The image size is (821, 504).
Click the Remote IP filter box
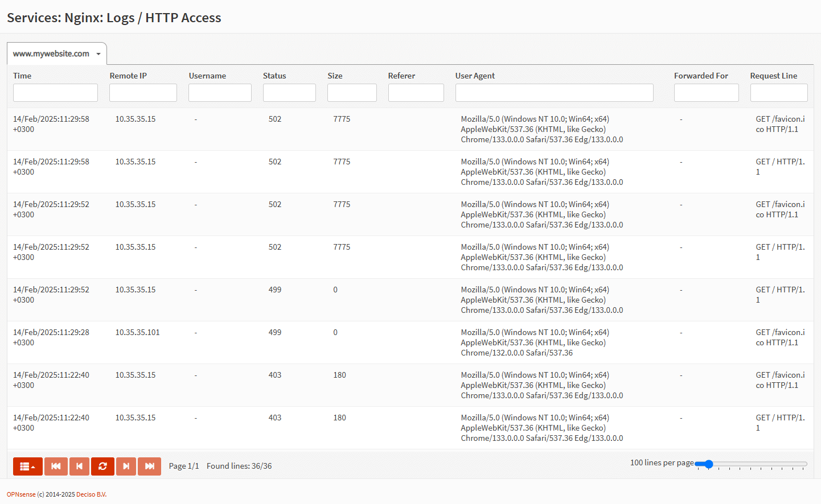click(x=142, y=92)
